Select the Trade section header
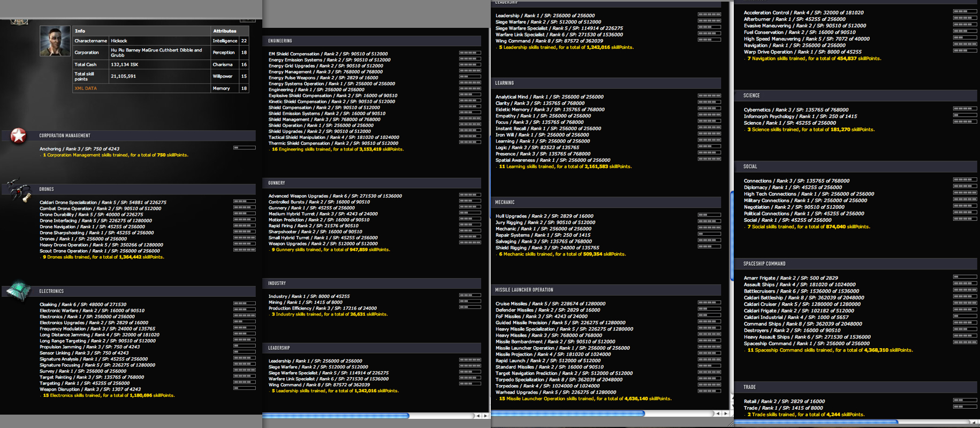Viewport: 980px width, 428px height. [x=856, y=387]
